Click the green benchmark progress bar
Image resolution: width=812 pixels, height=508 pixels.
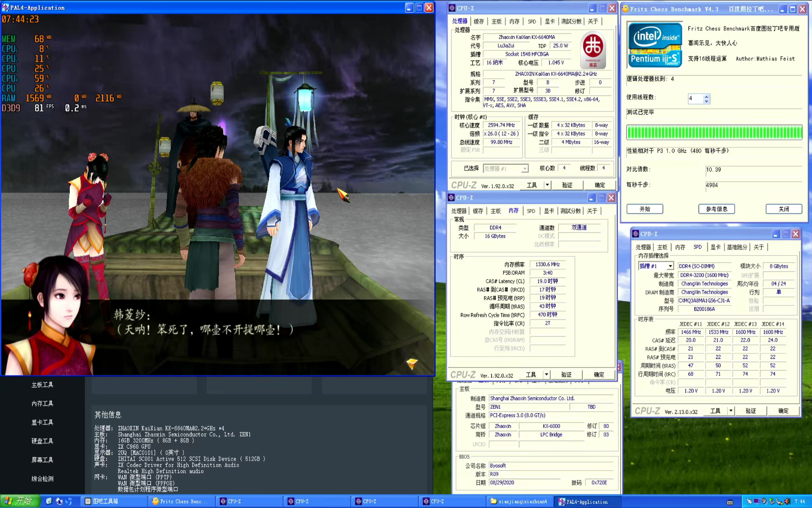click(714, 132)
